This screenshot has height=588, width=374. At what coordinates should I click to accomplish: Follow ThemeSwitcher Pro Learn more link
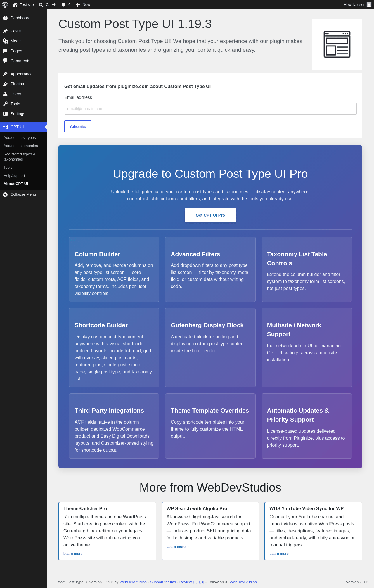75,554
